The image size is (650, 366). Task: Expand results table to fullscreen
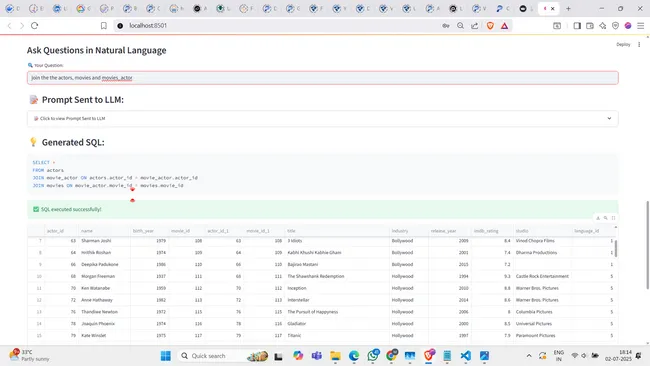click(613, 218)
